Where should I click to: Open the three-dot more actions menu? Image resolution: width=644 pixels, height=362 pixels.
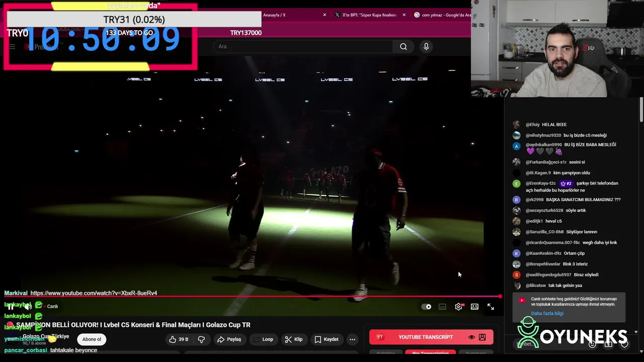click(352, 339)
